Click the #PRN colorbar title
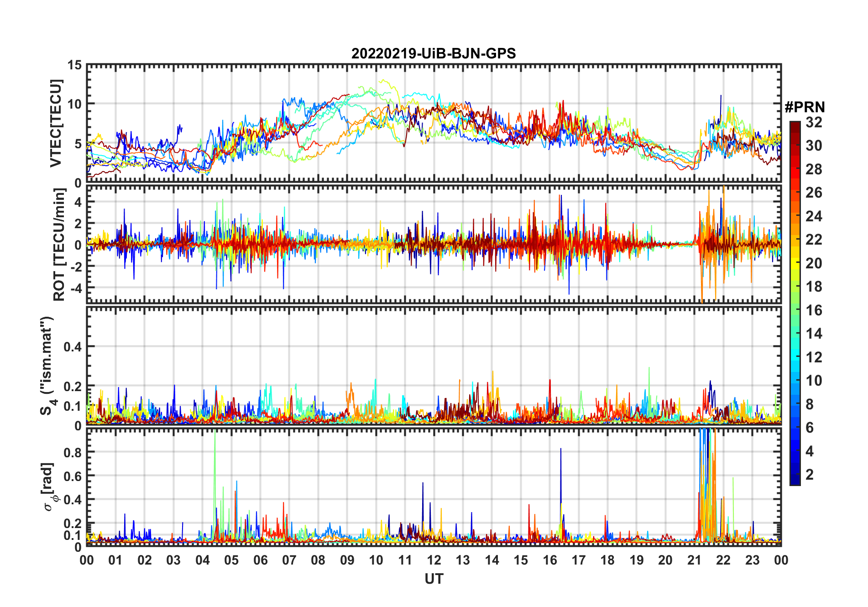 (x=805, y=107)
